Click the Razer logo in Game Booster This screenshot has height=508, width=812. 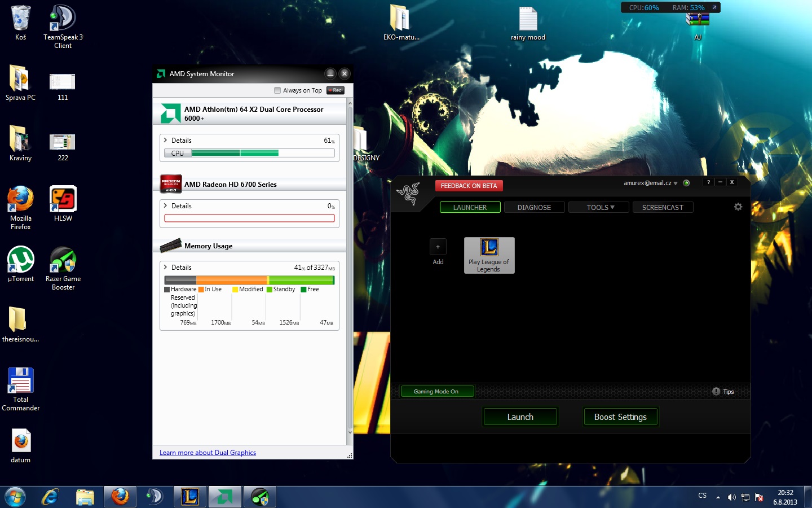[408, 194]
